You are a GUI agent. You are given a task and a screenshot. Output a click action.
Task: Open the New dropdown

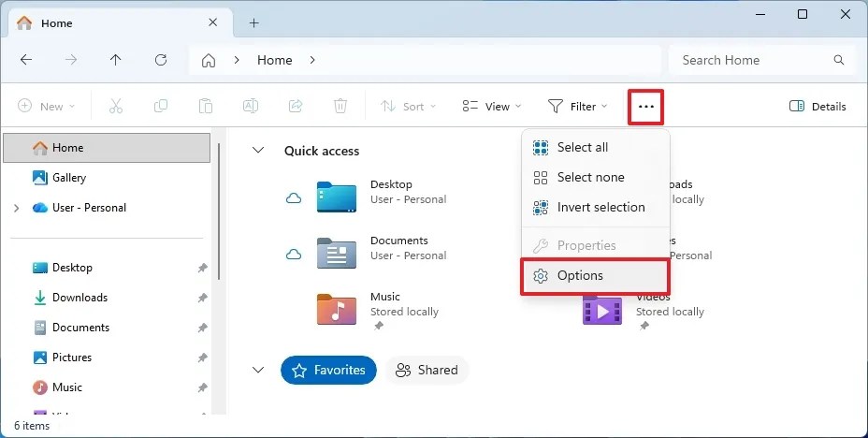click(47, 107)
